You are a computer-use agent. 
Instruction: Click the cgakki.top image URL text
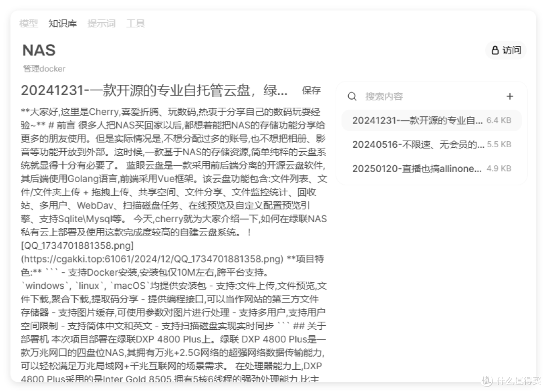pos(152,259)
